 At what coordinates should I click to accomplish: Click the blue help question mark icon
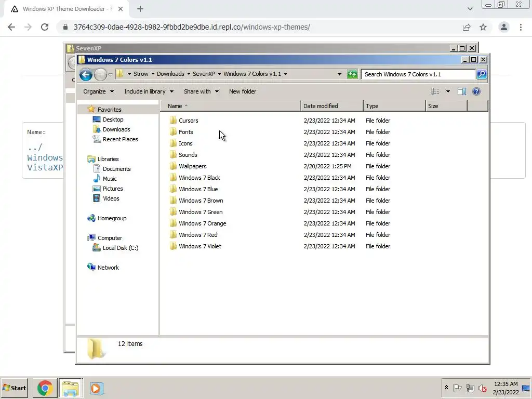tap(476, 91)
